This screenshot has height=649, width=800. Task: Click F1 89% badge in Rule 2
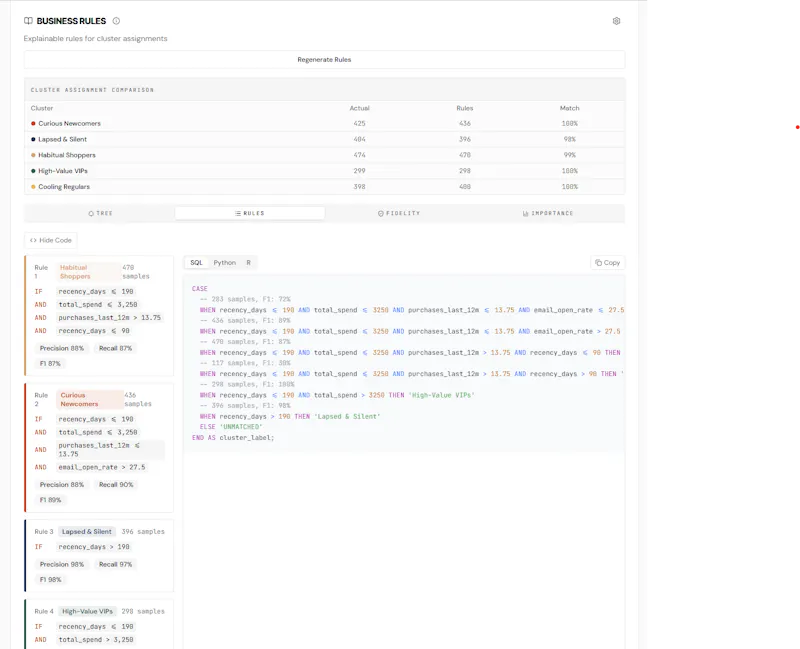51,500
